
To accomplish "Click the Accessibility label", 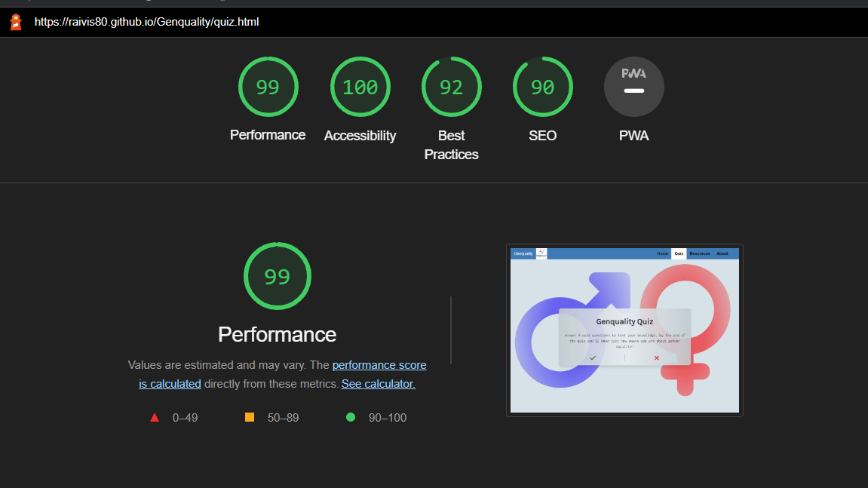I will (x=360, y=136).
